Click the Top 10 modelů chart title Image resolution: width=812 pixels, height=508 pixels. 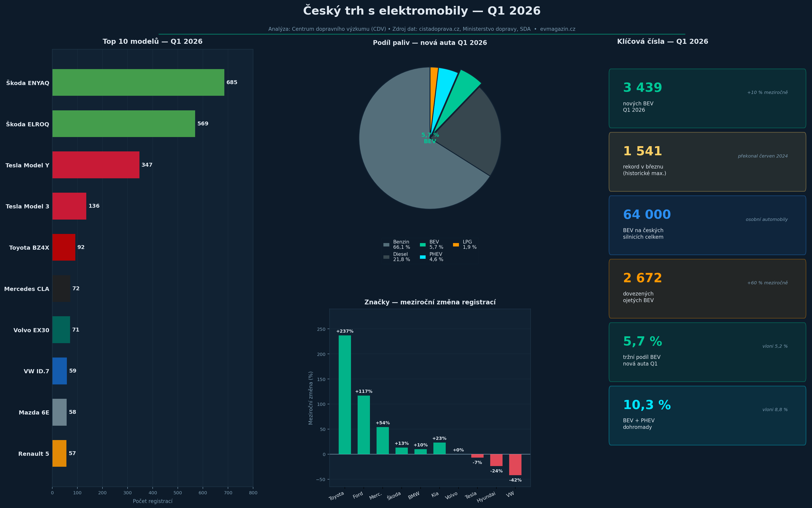click(x=152, y=42)
